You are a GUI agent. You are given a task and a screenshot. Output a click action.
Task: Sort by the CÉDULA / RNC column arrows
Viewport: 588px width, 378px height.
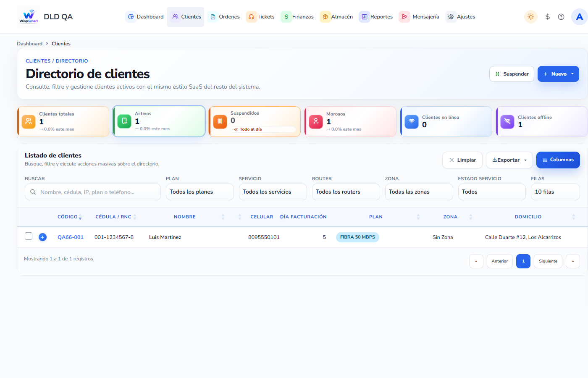[135, 217]
